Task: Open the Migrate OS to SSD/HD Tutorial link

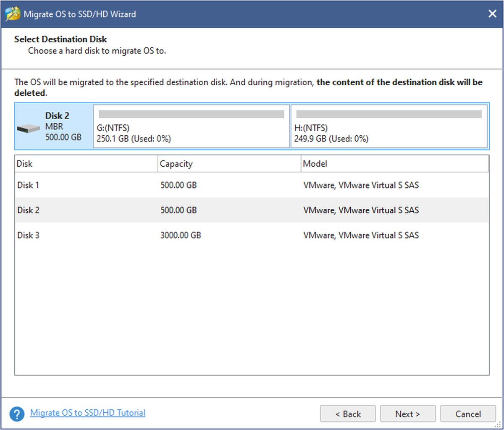Action: pos(88,413)
